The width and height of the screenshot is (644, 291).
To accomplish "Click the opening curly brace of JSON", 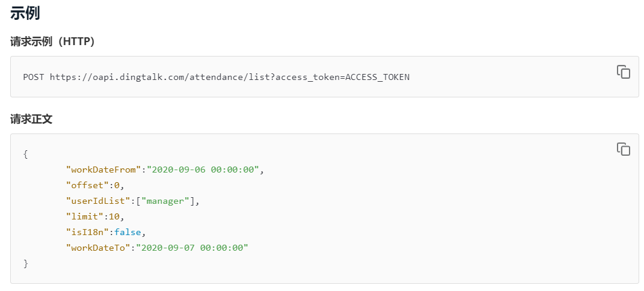I will (25, 155).
